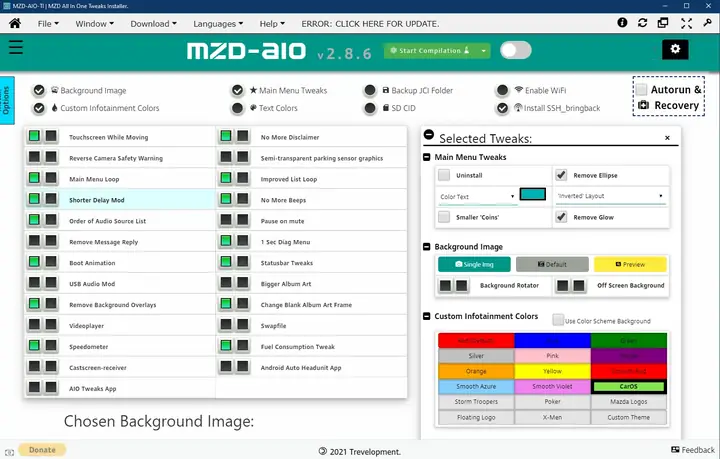Close the Selected Tweaks panel
The width and height of the screenshot is (720, 459).
pyautogui.click(x=667, y=136)
